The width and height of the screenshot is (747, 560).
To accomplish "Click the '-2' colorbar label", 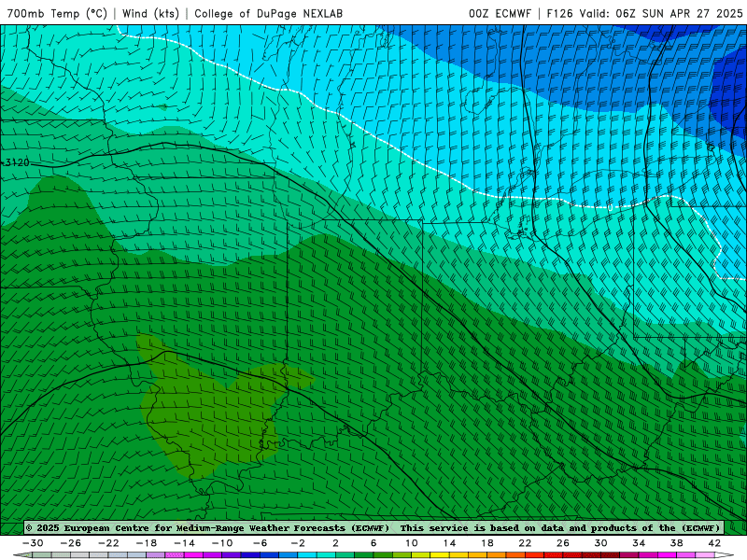I will tap(298, 543).
